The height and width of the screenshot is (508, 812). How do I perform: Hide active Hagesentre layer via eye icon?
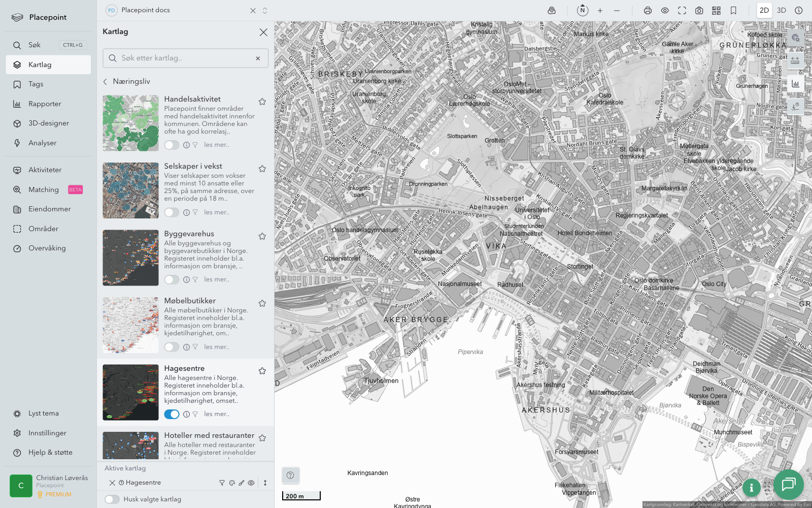coord(251,483)
